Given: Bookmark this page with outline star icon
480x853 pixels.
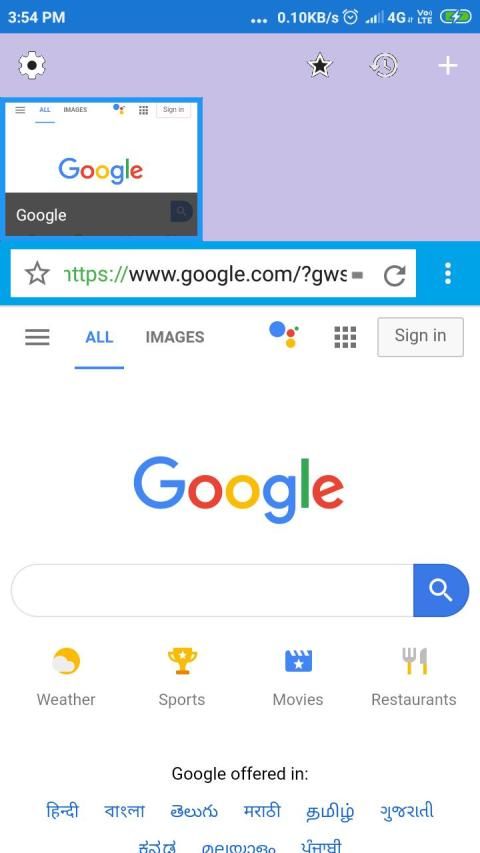Looking at the screenshot, I should point(37,274).
